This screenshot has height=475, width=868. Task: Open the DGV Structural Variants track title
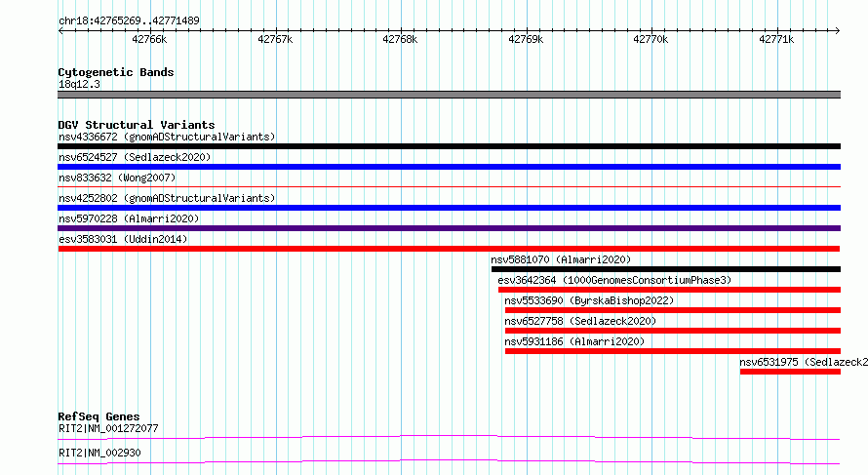tap(137, 125)
